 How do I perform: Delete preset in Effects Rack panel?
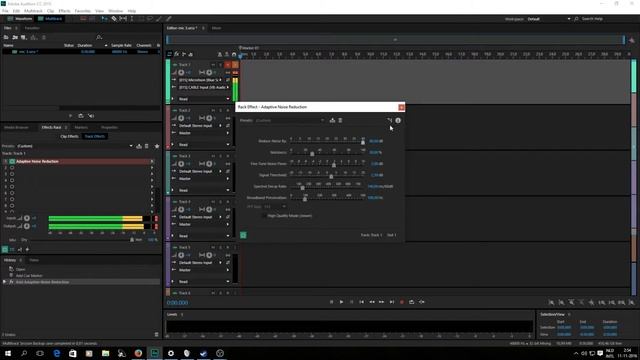147,146
